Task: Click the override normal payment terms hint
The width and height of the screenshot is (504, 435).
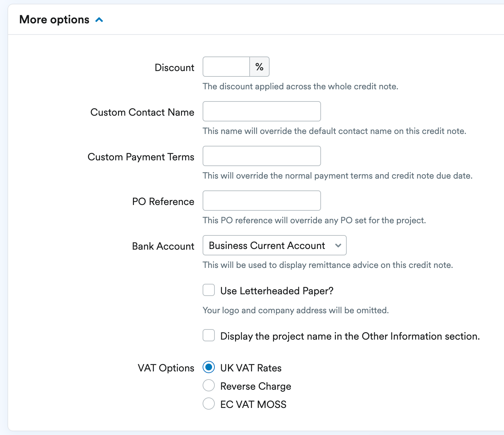Action: pyautogui.click(x=338, y=176)
